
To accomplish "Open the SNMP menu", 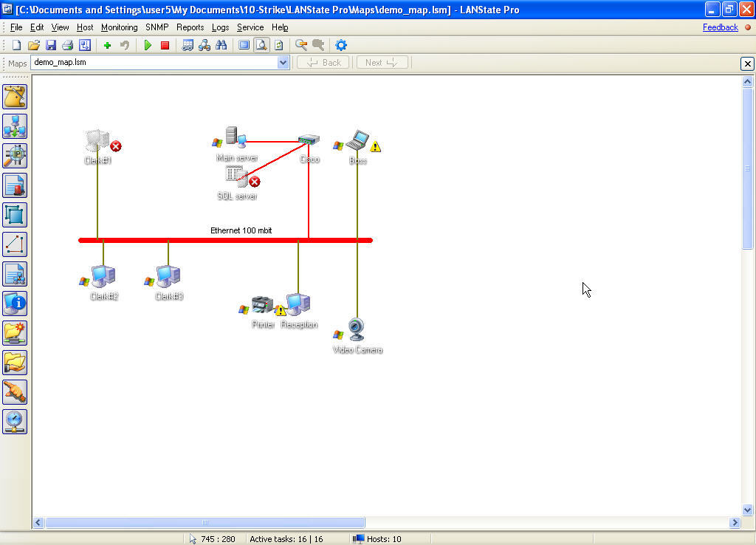I will click(157, 27).
